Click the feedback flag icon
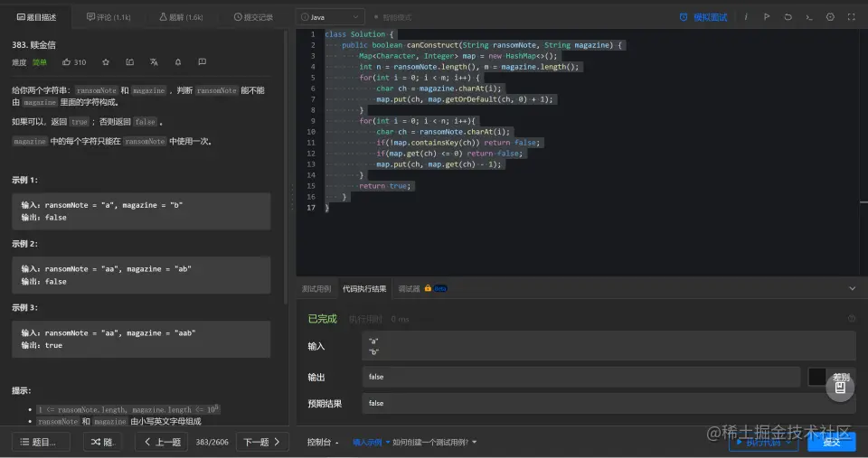 [x=202, y=62]
